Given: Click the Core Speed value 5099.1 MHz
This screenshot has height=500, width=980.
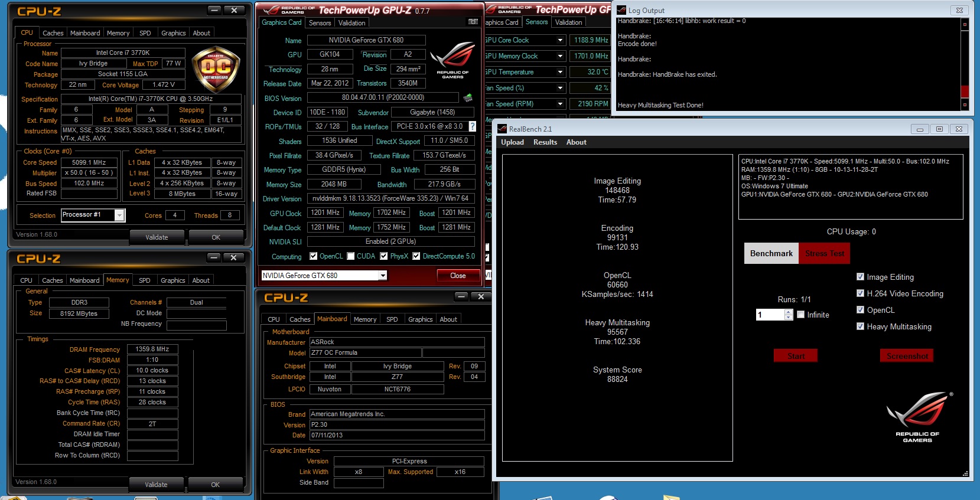Looking at the screenshot, I should coord(89,162).
